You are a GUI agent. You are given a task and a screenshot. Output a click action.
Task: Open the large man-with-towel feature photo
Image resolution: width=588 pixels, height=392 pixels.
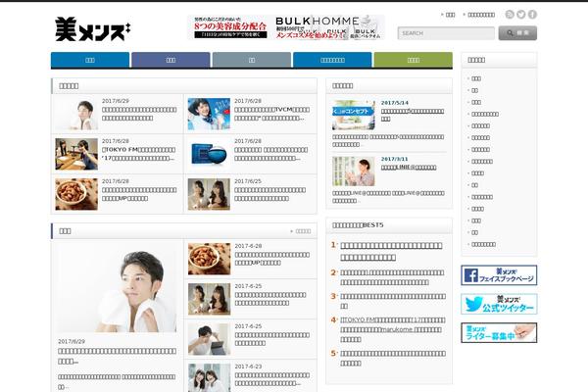click(x=117, y=288)
